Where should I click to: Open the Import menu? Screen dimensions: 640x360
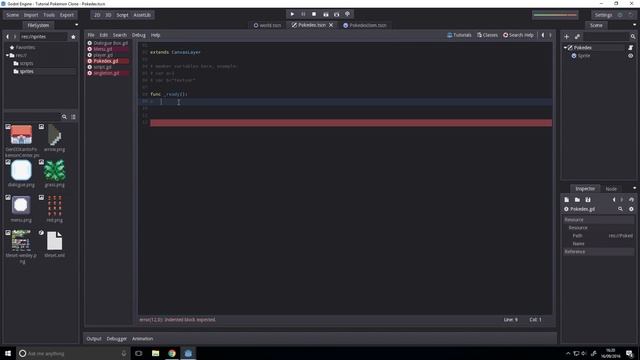[31, 15]
